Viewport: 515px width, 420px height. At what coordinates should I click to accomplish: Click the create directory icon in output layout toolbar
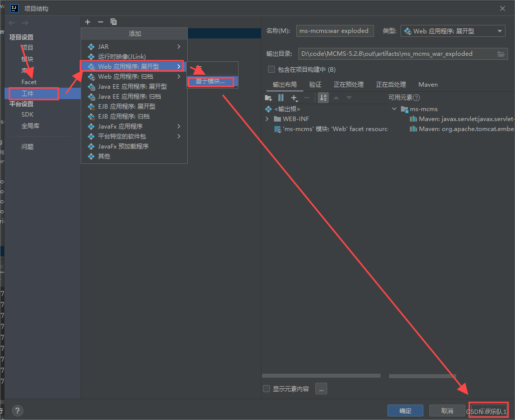coord(268,98)
